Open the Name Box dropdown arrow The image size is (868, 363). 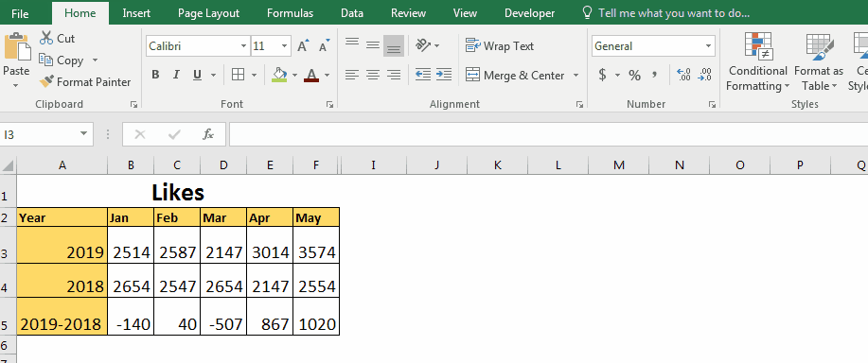[83, 133]
